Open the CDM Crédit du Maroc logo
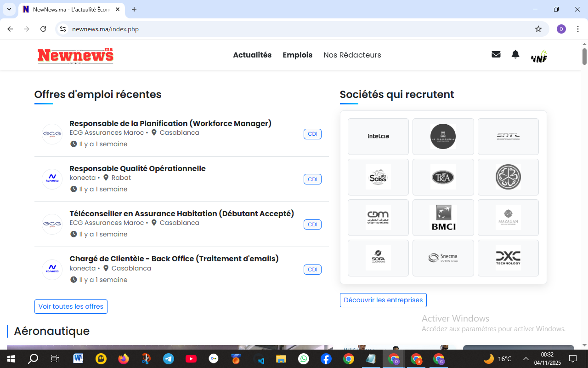This screenshot has height=368, width=588. [378, 218]
